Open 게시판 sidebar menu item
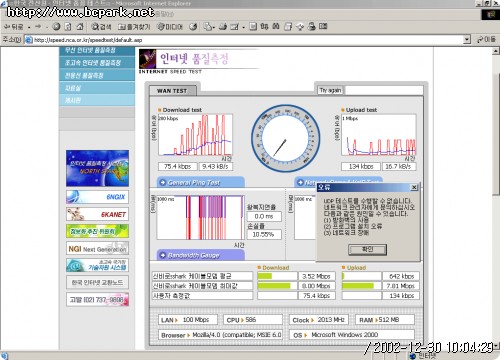 click(97, 100)
